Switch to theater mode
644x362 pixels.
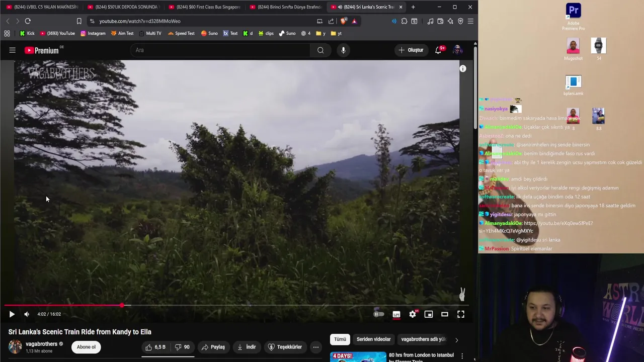445,314
